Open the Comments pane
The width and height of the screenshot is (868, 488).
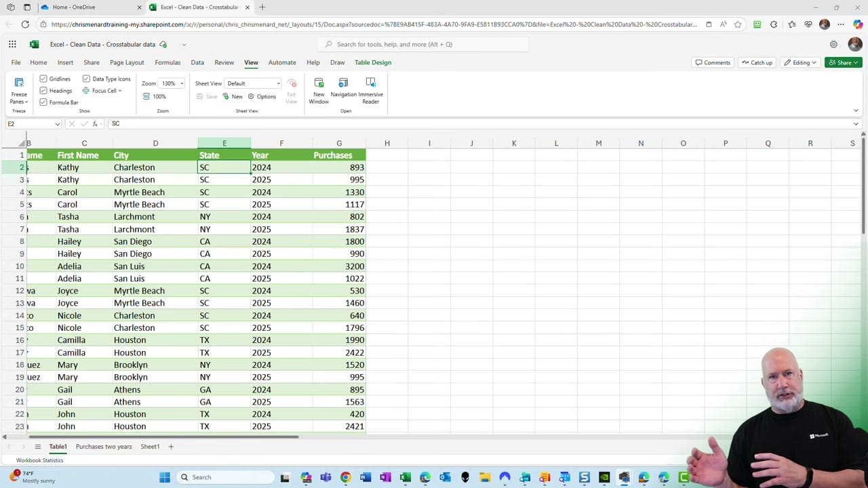(x=713, y=62)
